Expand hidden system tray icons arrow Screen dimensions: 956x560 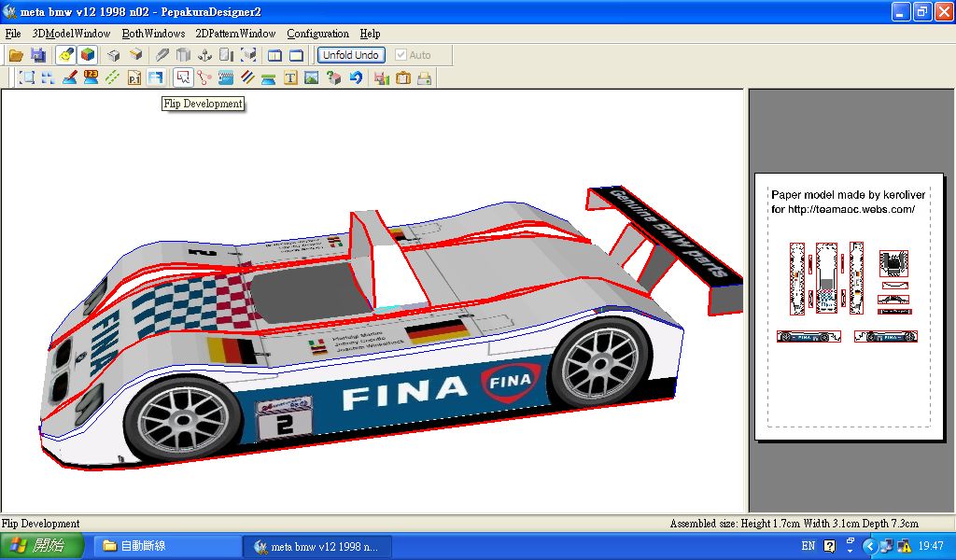(869, 546)
